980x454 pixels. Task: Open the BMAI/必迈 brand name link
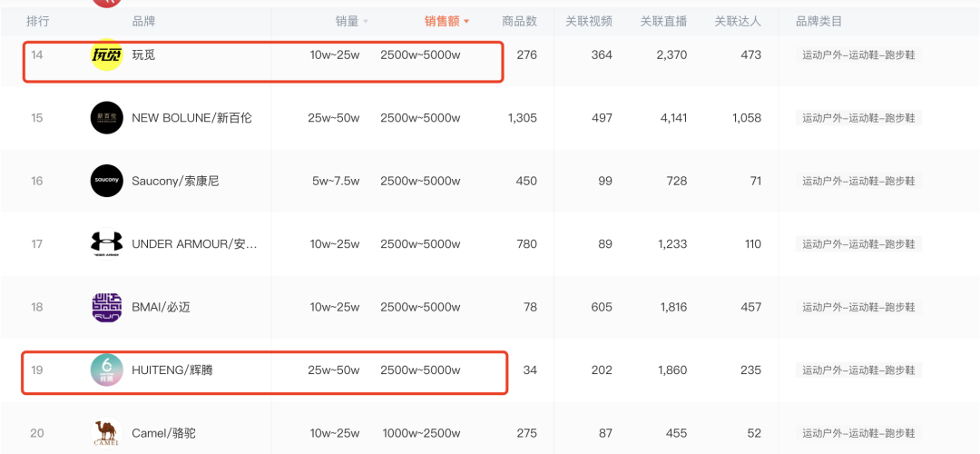click(x=161, y=307)
